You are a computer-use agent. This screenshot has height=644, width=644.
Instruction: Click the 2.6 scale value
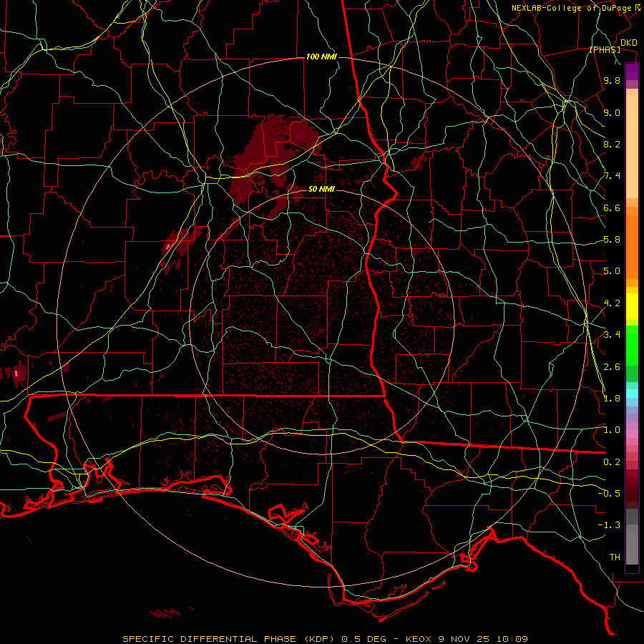(612, 366)
